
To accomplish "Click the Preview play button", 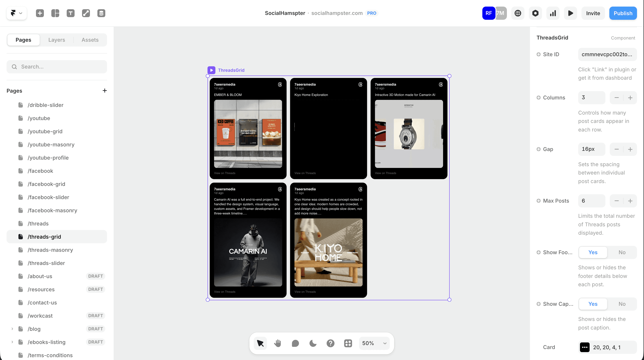I will (x=571, y=13).
